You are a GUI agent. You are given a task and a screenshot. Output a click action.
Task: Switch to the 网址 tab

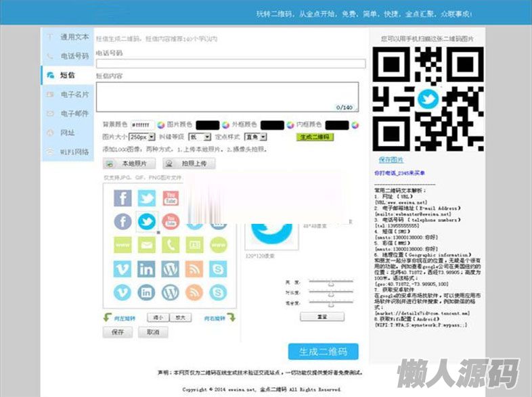[68, 133]
